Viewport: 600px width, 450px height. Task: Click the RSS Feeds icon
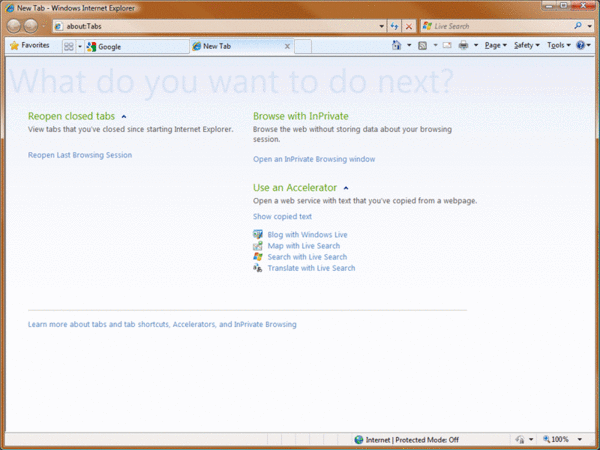(x=422, y=46)
